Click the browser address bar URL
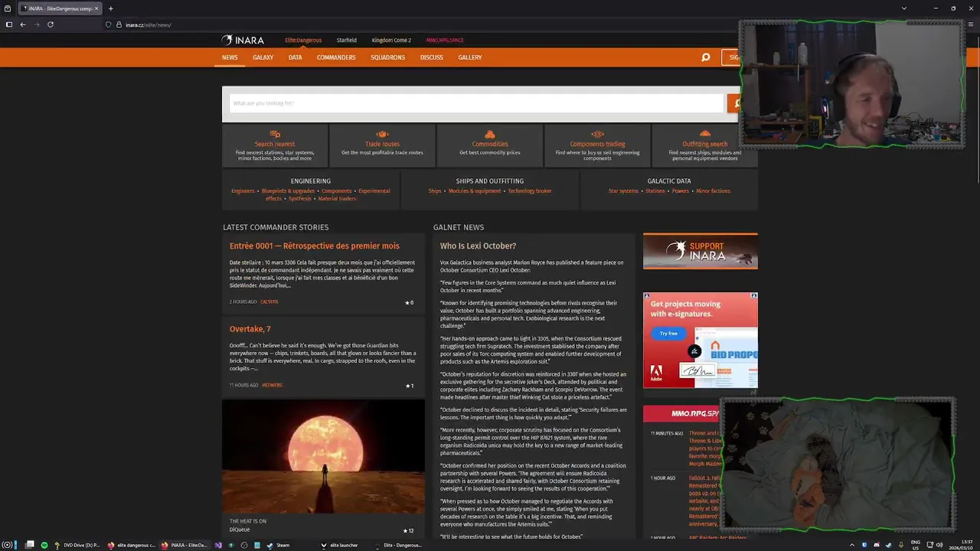The image size is (980, 551). tap(148, 24)
